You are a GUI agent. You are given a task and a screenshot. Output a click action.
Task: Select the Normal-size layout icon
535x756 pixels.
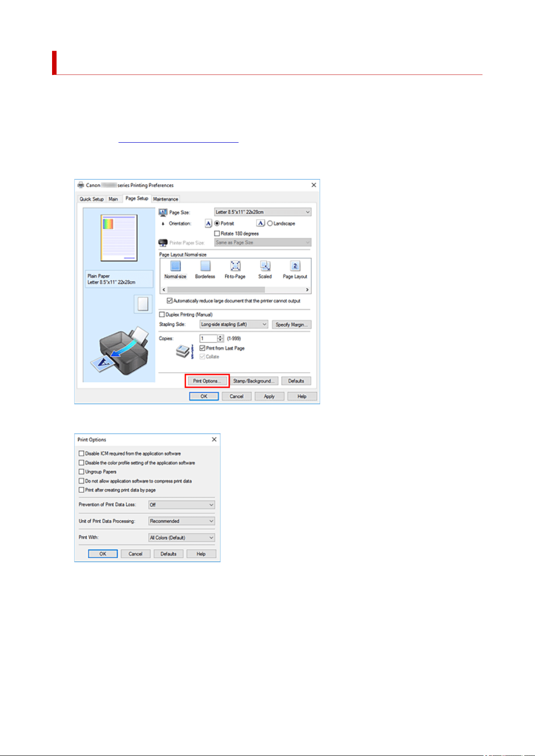175,266
